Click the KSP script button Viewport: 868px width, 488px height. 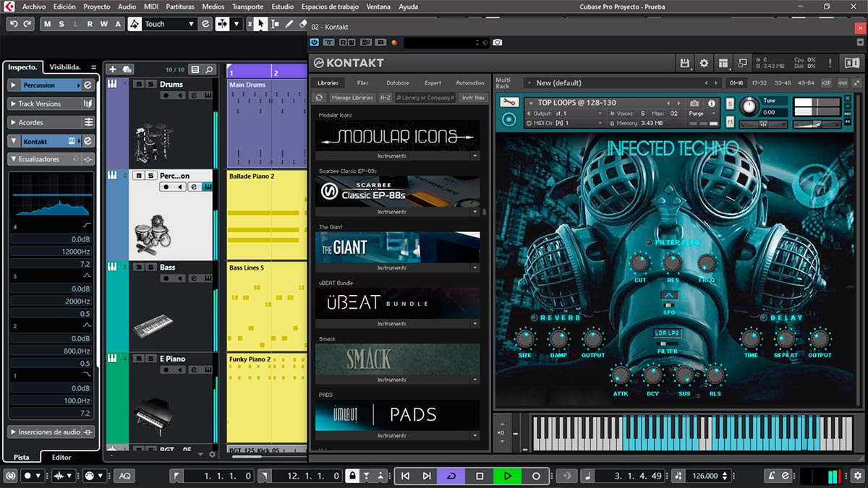[827, 83]
